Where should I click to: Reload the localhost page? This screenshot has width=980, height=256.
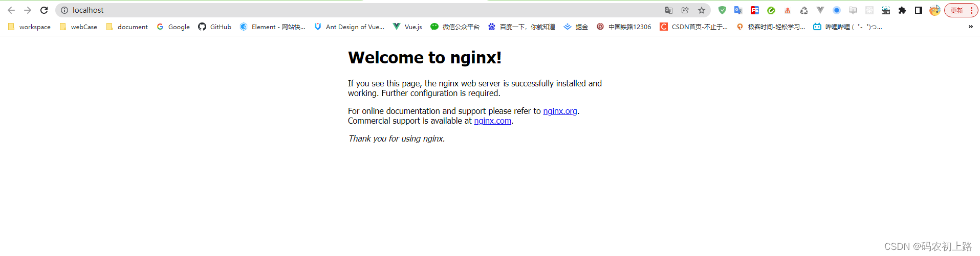point(44,10)
